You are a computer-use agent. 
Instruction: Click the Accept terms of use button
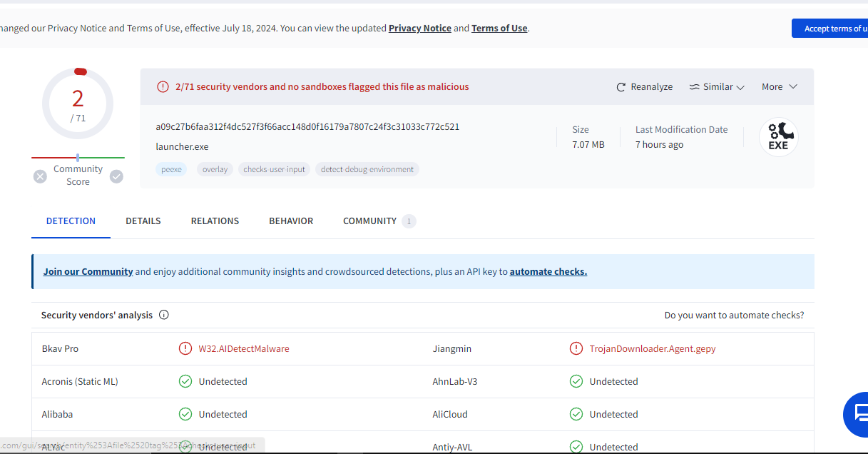832,29
